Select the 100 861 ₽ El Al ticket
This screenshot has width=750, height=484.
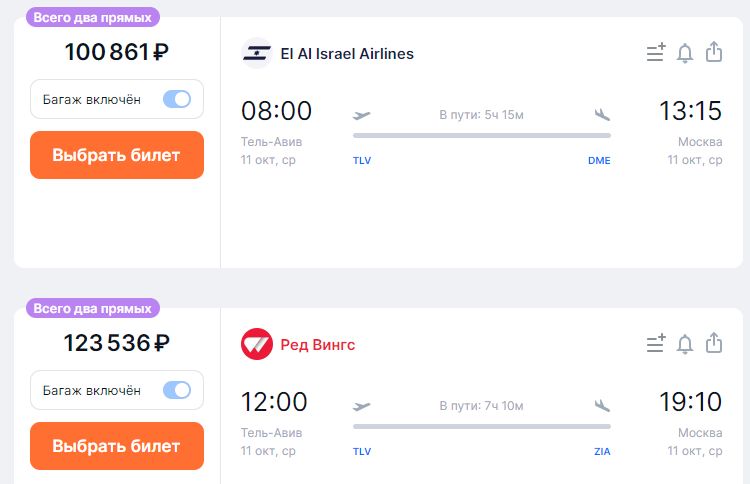coord(117,155)
